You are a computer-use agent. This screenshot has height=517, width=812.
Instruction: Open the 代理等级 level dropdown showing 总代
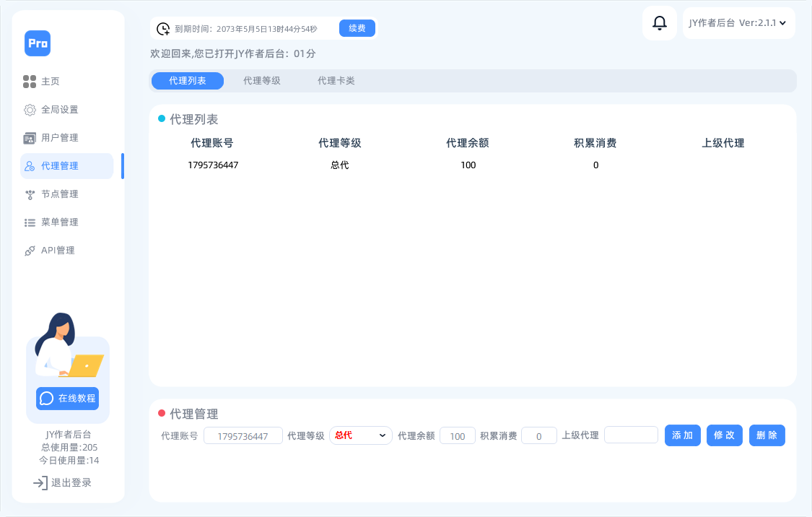360,435
